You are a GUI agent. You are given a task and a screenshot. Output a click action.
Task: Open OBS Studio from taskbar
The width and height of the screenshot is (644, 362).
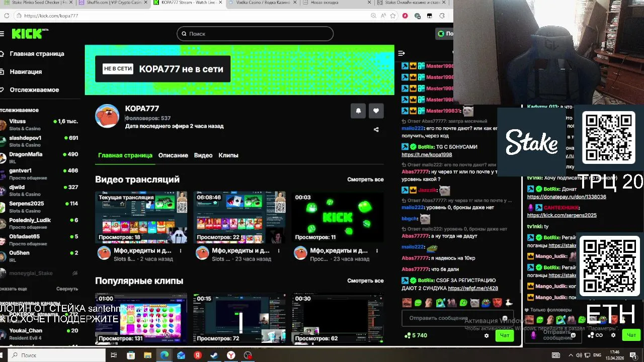click(248, 355)
